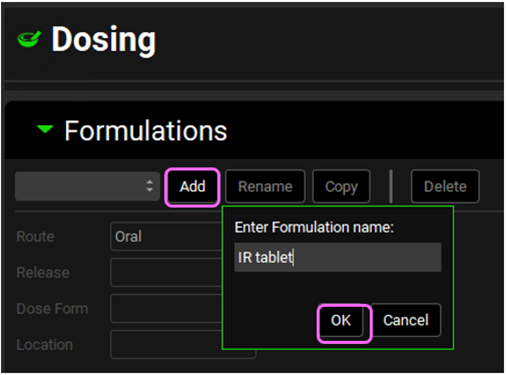Click the Dose Form field label
The image size is (507, 375).
coord(52,309)
